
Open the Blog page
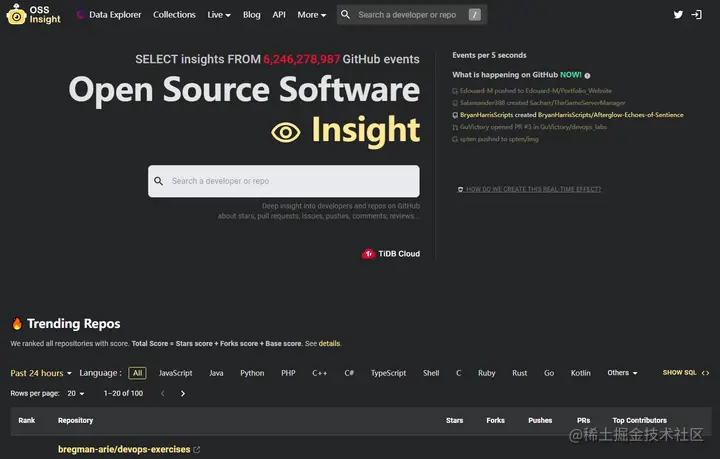(251, 15)
